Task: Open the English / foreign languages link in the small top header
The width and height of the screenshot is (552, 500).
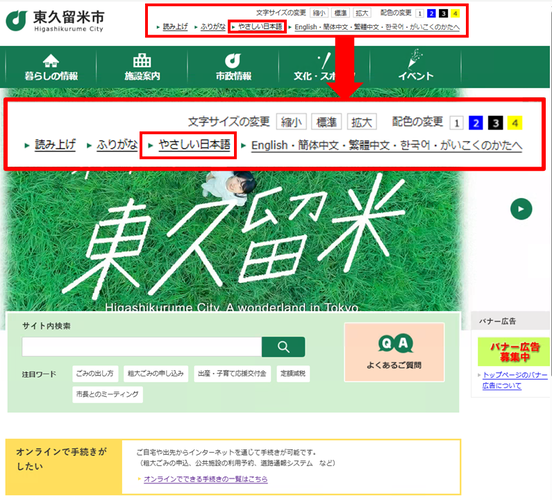Action: tap(377, 27)
